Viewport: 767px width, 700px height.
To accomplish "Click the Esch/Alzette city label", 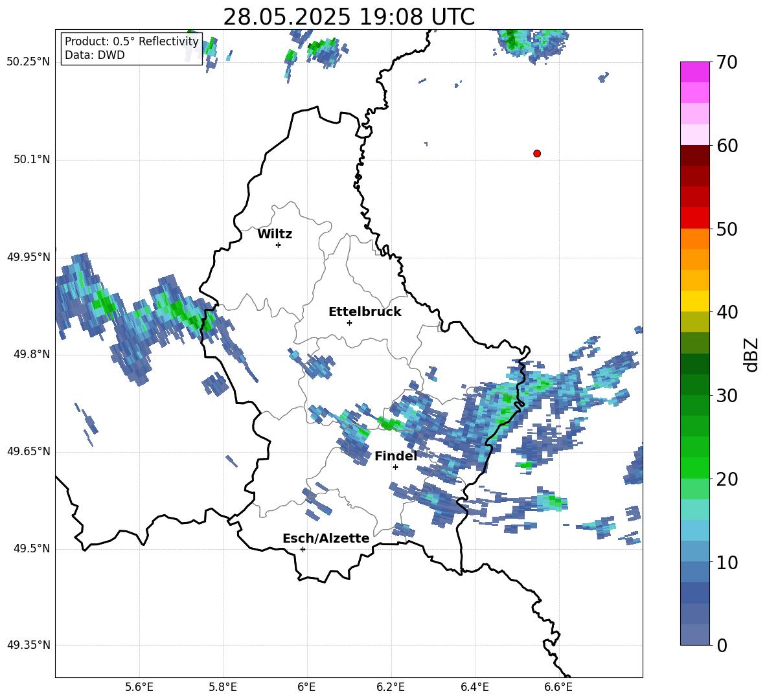I will tap(326, 538).
